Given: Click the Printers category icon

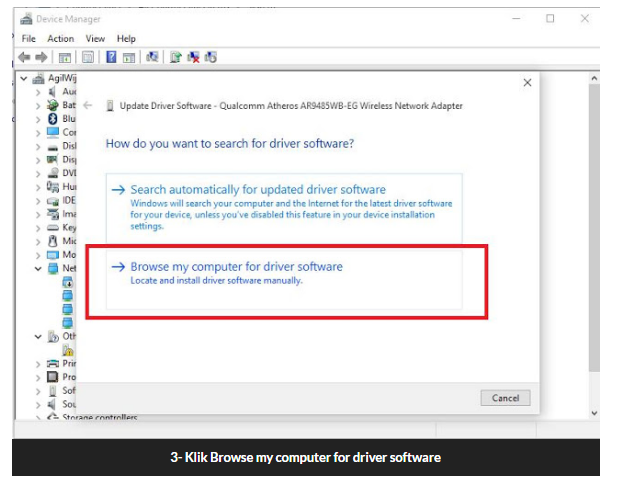Looking at the screenshot, I should pos(52,363).
